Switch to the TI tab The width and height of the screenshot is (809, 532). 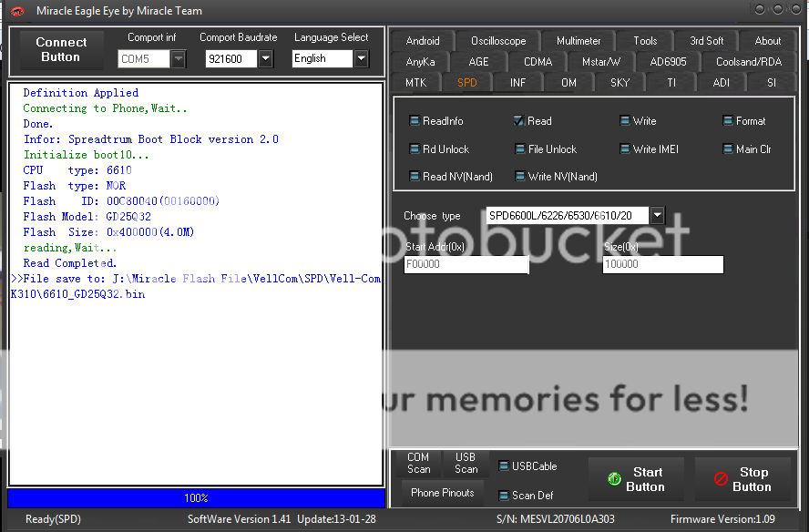(x=671, y=83)
